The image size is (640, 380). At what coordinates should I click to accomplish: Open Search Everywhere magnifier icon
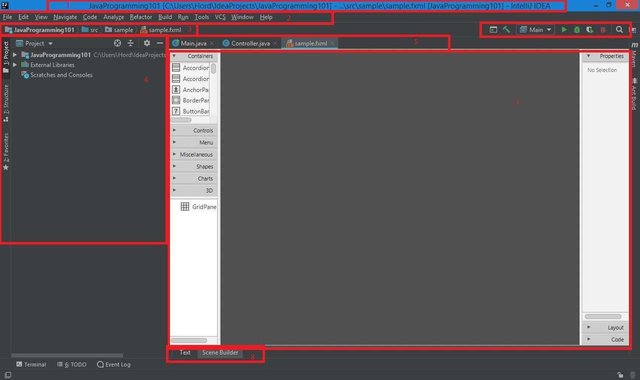tap(619, 30)
